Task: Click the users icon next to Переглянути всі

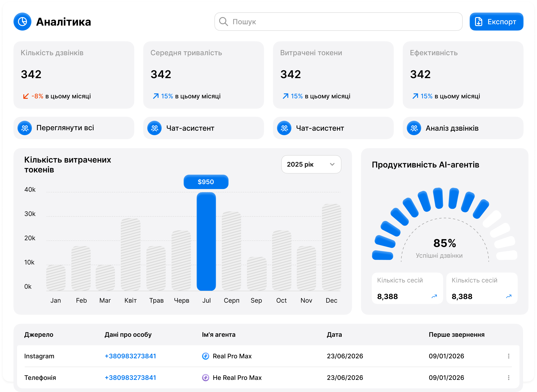Action: point(25,128)
